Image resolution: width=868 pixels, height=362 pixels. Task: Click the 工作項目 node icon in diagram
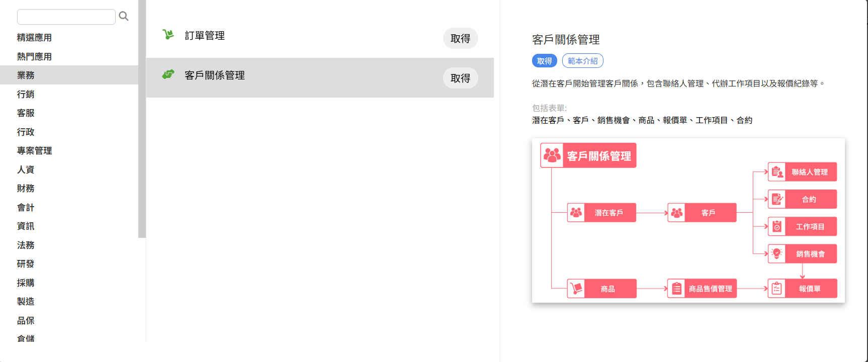(777, 227)
